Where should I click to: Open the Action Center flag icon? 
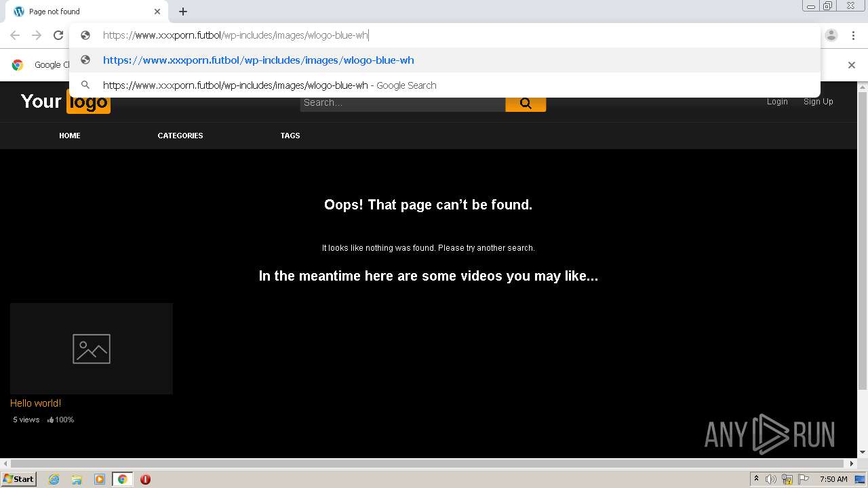(804, 479)
